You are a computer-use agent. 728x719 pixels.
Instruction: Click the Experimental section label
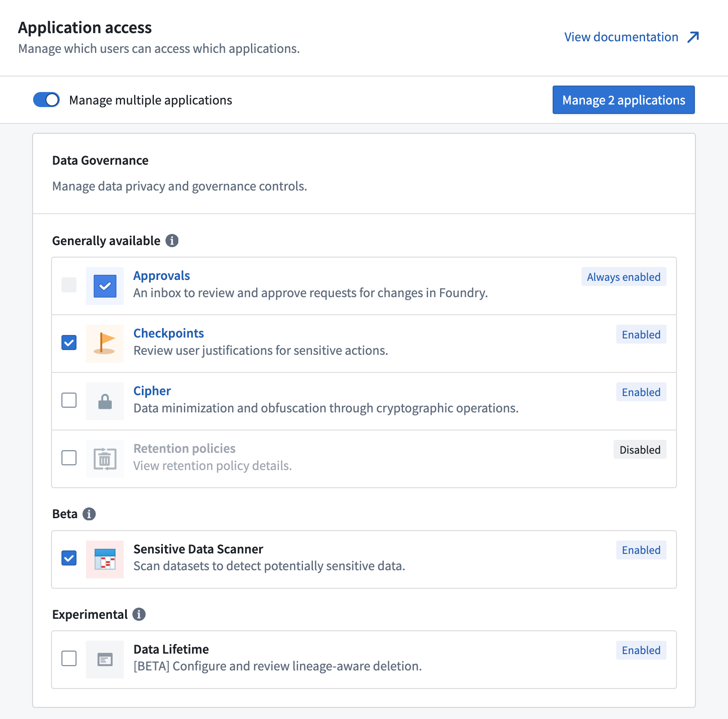pos(90,615)
